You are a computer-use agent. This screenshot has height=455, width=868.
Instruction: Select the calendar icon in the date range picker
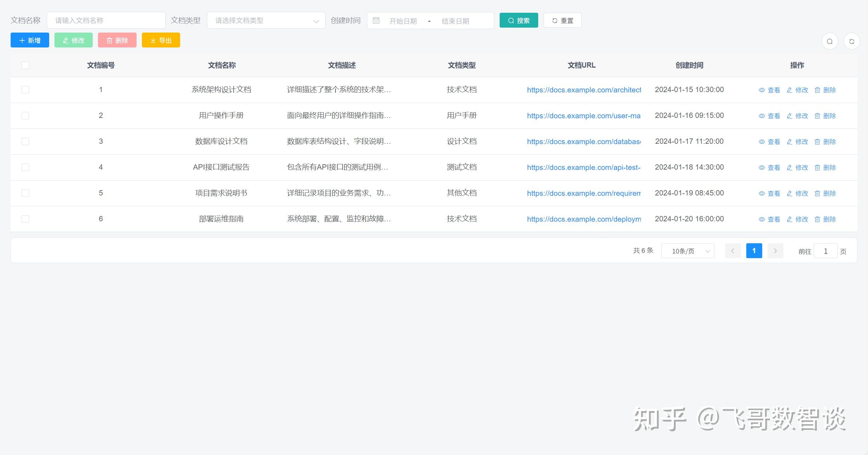point(376,21)
